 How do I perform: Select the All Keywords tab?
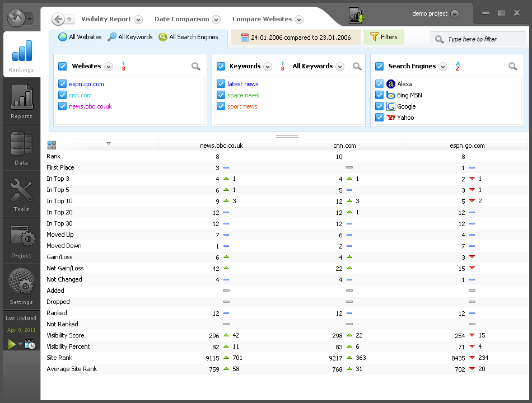(x=130, y=37)
